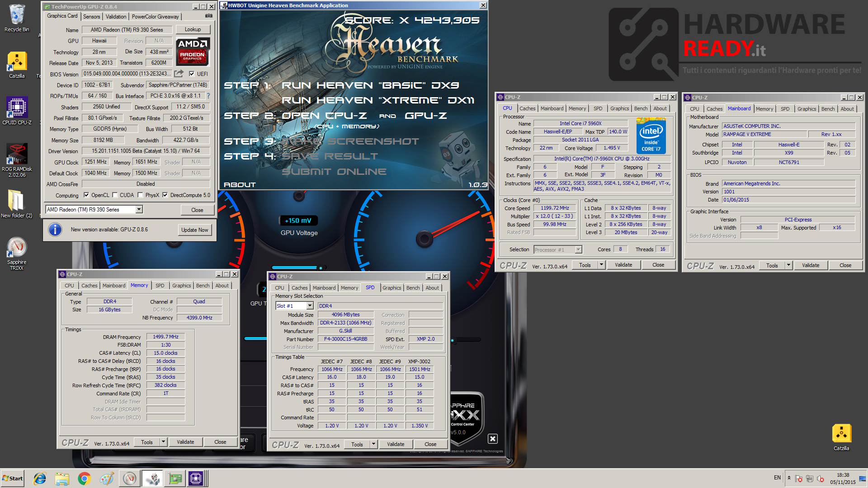Switch to the Sensors tab in GPU-Z
Viewport: 868px width, 488px height.
[92, 16]
